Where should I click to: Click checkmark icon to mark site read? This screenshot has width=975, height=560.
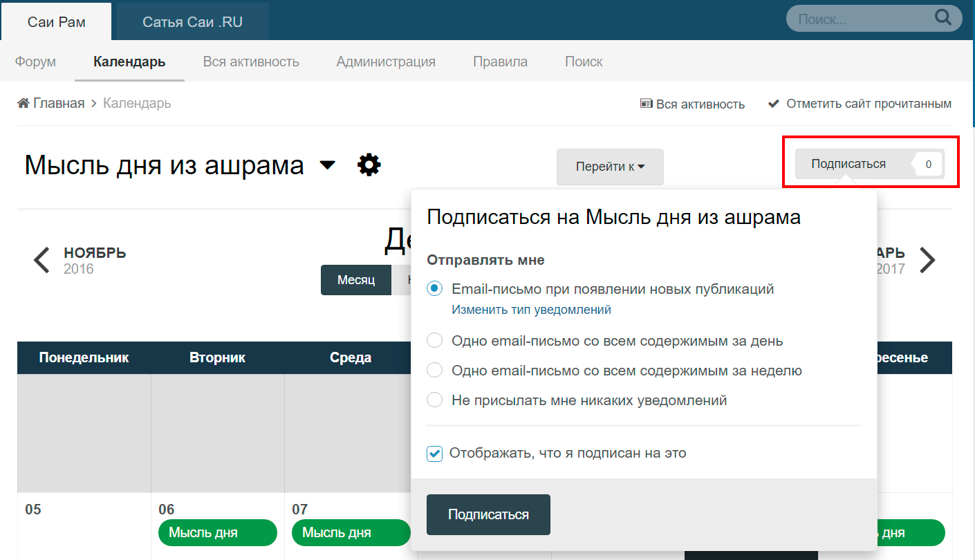[774, 104]
